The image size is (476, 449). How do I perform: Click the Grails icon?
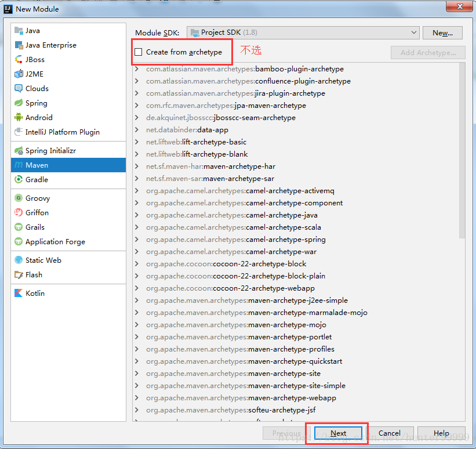(19, 227)
